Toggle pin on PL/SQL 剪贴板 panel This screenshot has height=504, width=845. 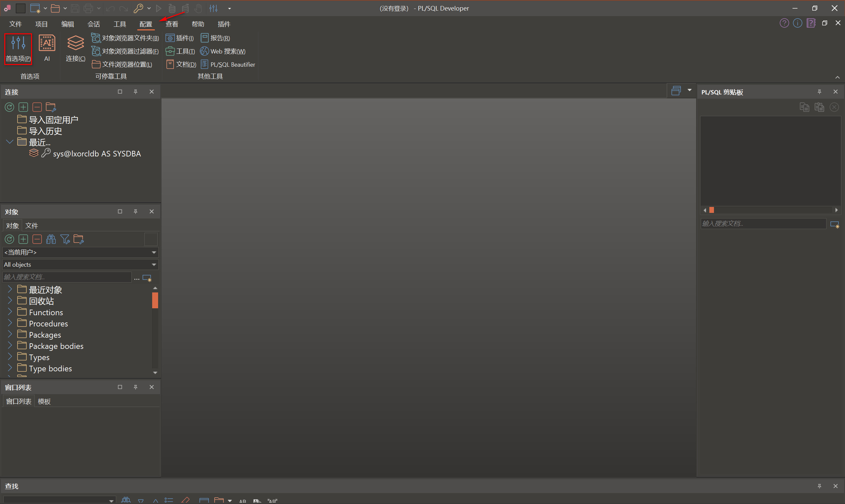(819, 92)
